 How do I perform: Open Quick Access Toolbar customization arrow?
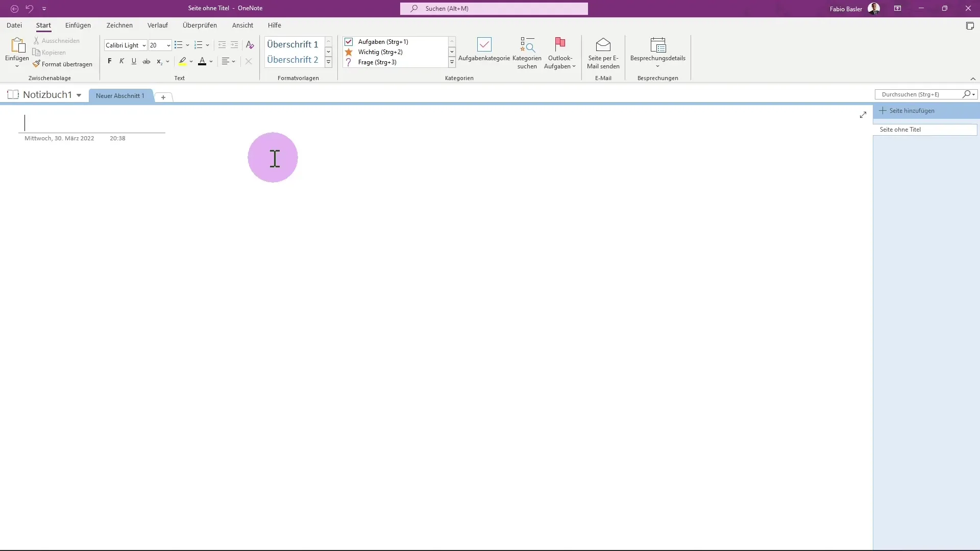pos(44,9)
